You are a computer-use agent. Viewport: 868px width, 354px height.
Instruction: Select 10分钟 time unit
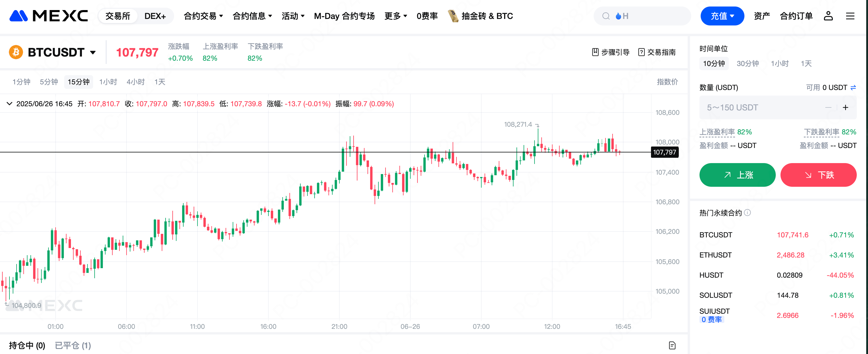click(714, 63)
